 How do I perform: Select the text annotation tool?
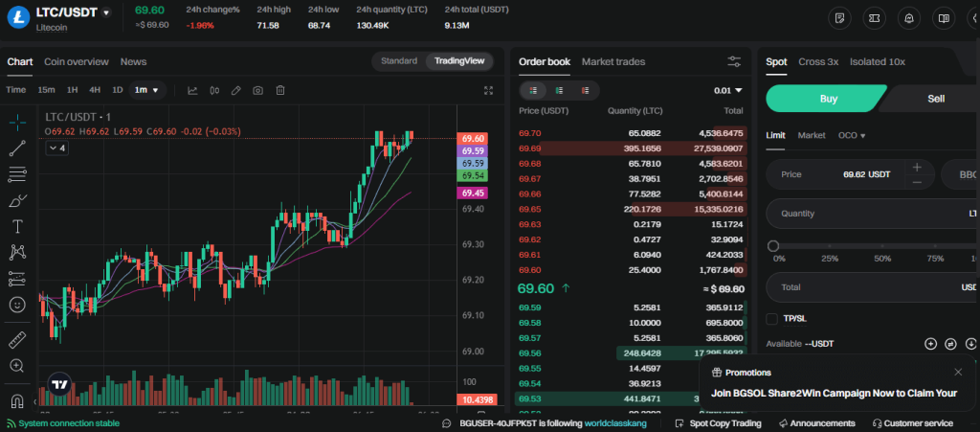click(17, 226)
